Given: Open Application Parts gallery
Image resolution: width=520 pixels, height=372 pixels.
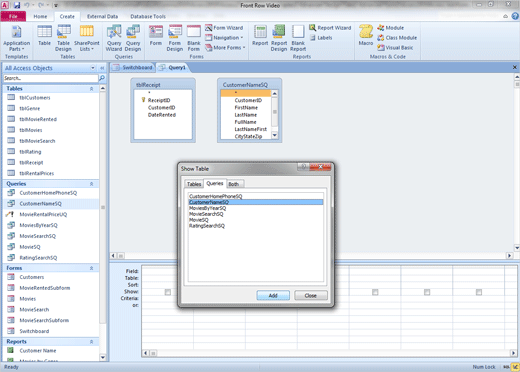Looking at the screenshot, I should [x=16, y=38].
